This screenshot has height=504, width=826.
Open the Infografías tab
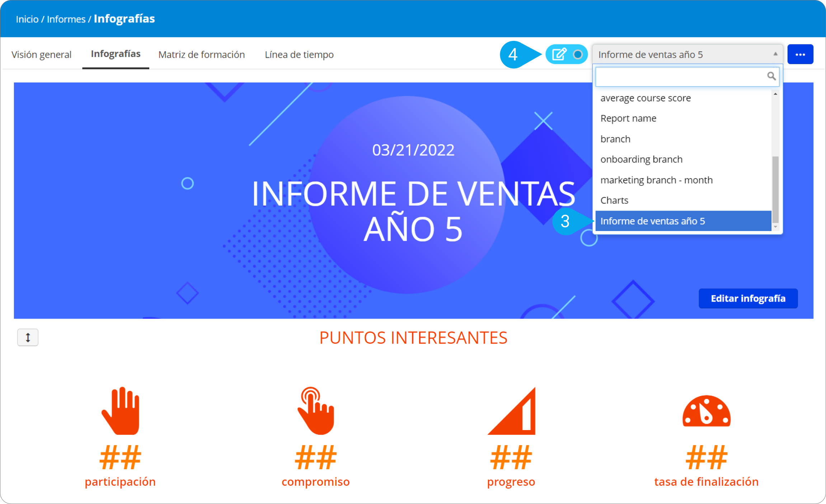(x=116, y=54)
